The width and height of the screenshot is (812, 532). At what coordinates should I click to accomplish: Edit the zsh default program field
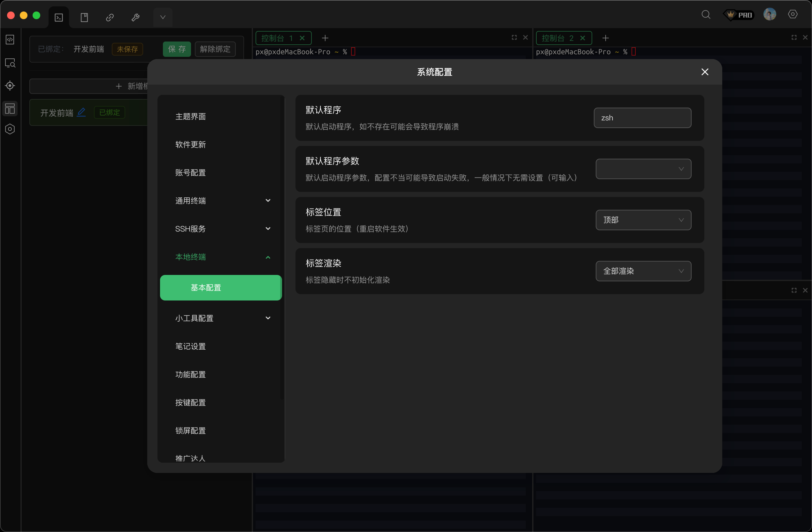(643, 118)
